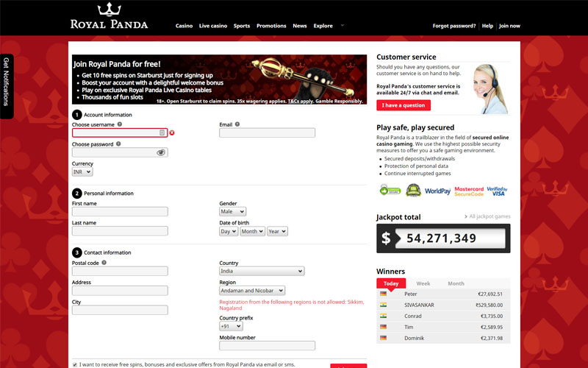This screenshot has width=588, height=368.
Task: Focus the City field
Action: tap(120, 310)
